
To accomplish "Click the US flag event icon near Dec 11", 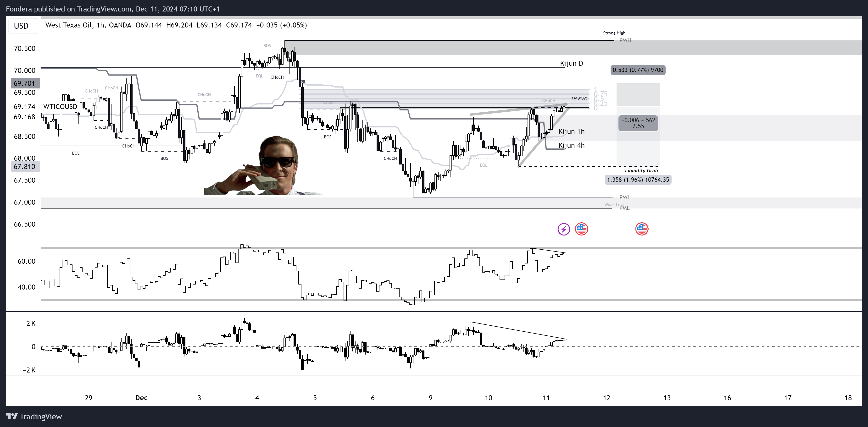I will pos(581,229).
